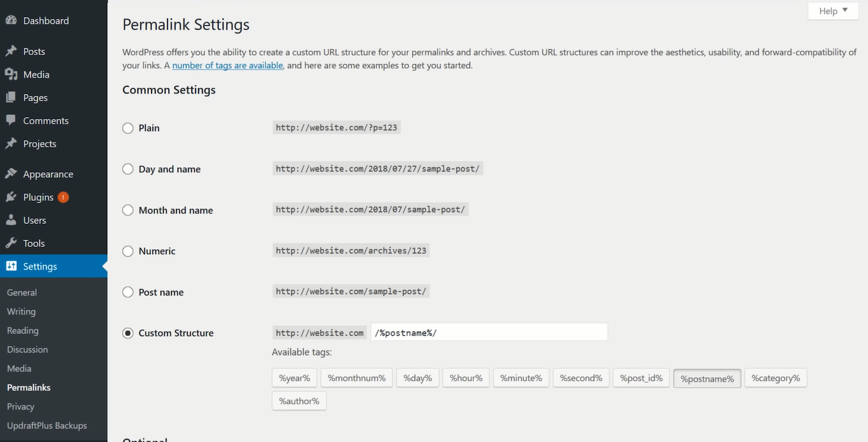
Task: Insert the %category% tag
Action: tap(776, 378)
